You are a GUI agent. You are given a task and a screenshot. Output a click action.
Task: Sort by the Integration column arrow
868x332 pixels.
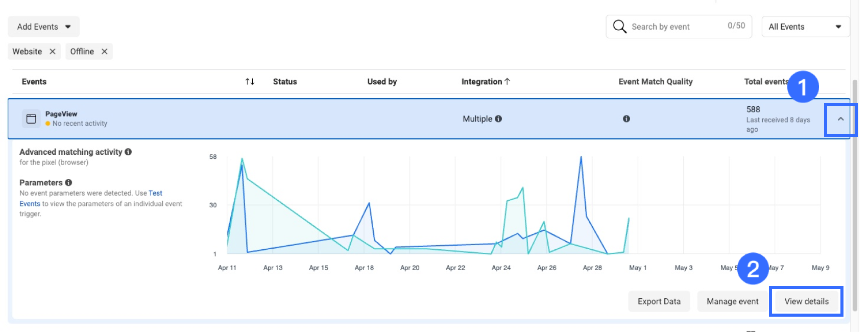click(507, 82)
